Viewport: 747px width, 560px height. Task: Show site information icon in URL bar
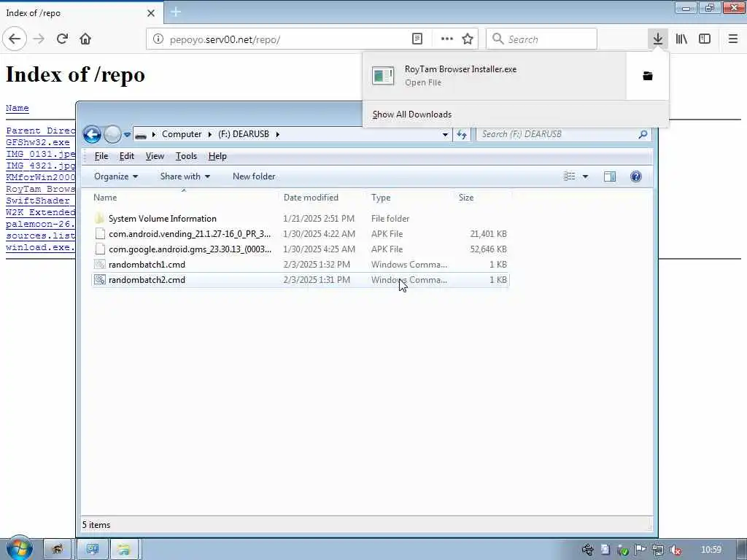point(158,39)
